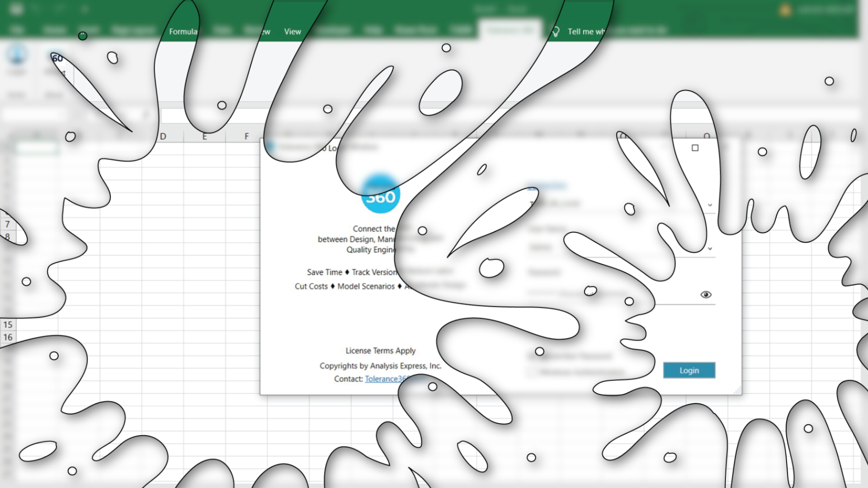Select column F header
Image resolution: width=868 pixels, height=488 pixels.
point(246,136)
